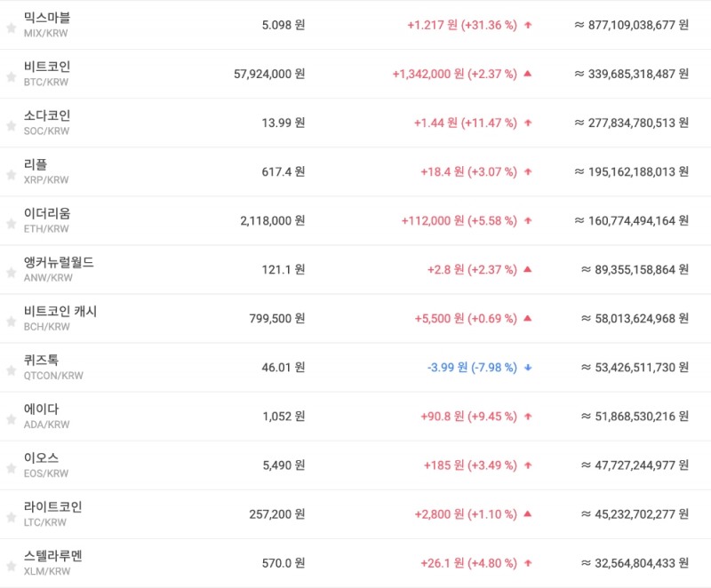The width and height of the screenshot is (711, 588).
Task: Toggle the 이더리움 ETH/KRW favorite star
Action: pyautogui.click(x=12, y=224)
